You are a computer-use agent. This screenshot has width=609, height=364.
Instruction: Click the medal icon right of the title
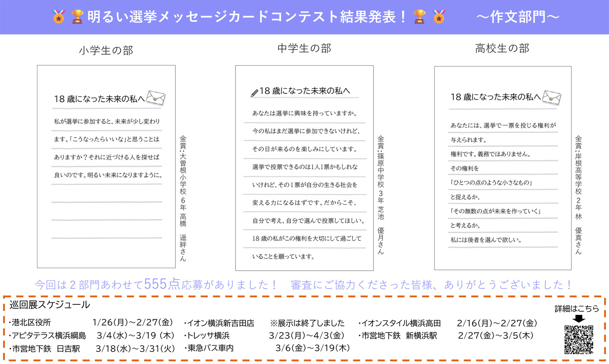pyautogui.click(x=439, y=17)
